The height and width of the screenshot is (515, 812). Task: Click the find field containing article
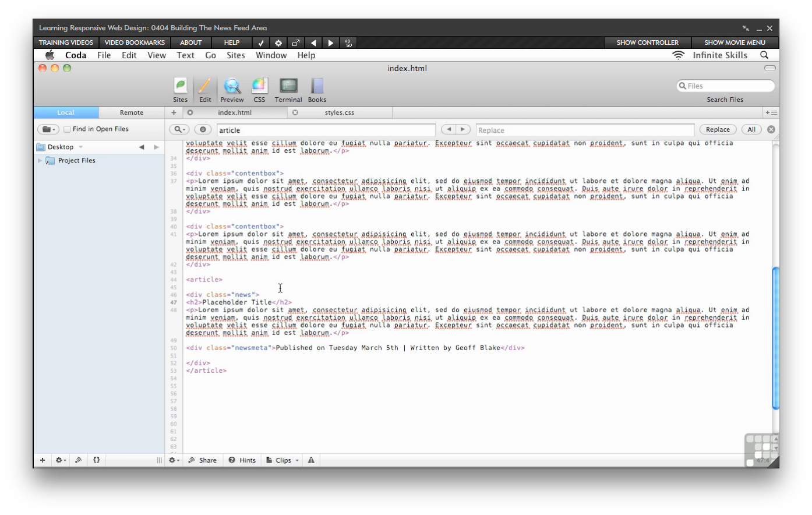pos(326,130)
